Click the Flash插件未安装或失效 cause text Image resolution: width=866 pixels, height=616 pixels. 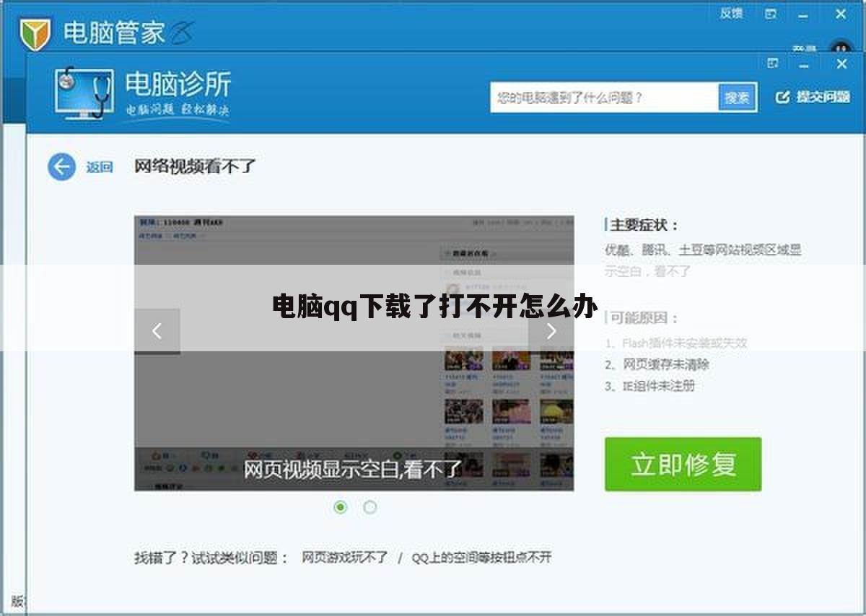click(684, 343)
